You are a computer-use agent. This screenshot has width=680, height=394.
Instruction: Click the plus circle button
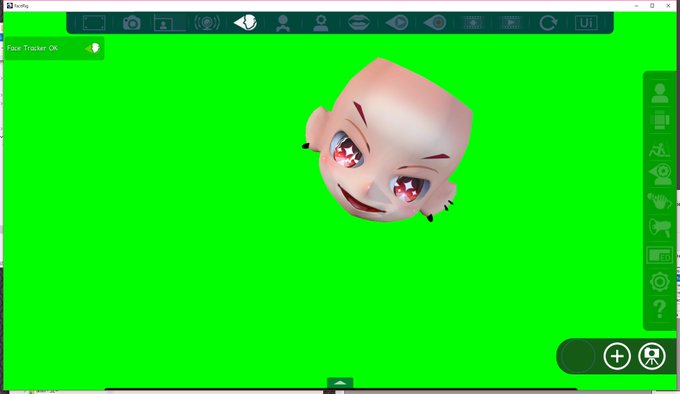(617, 356)
